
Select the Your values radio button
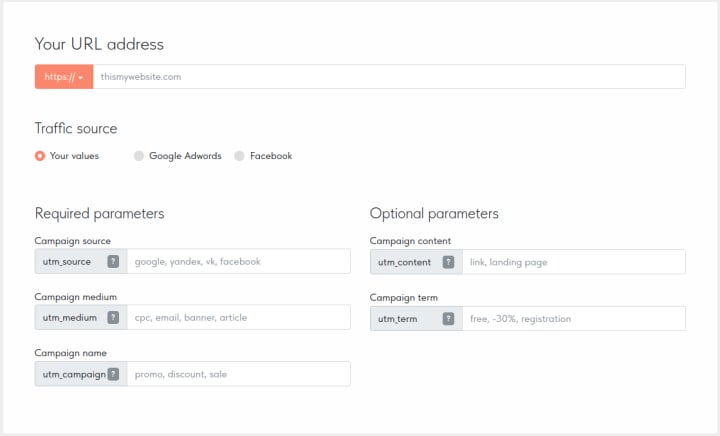(x=40, y=156)
